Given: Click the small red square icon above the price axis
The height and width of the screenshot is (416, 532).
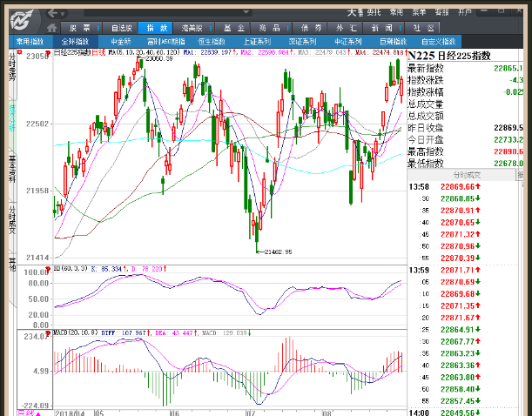Looking at the screenshot, I should 20,52.
